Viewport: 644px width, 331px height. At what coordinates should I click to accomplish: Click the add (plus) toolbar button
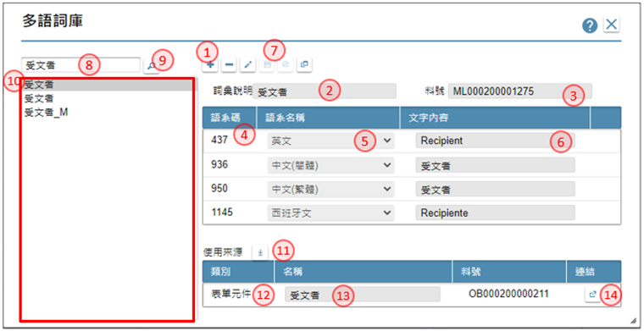[x=210, y=65]
